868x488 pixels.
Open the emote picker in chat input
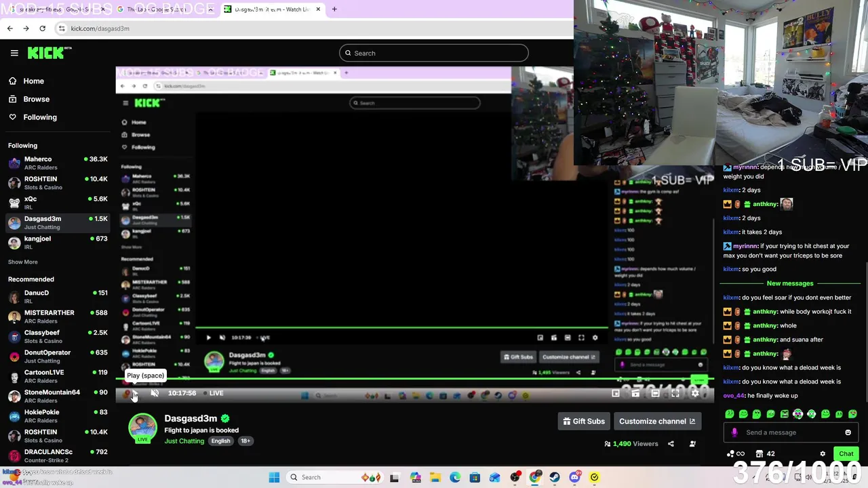point(848,432)
